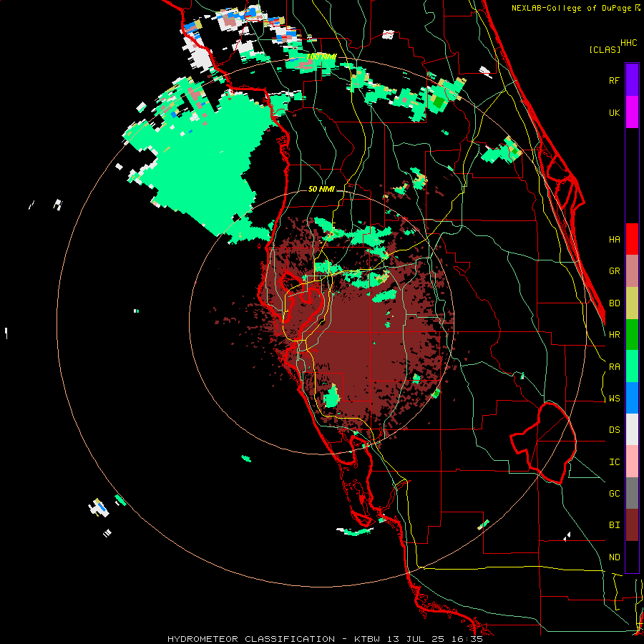Click the HA red legend swatch
644x644 pixels.
[632, 239]
